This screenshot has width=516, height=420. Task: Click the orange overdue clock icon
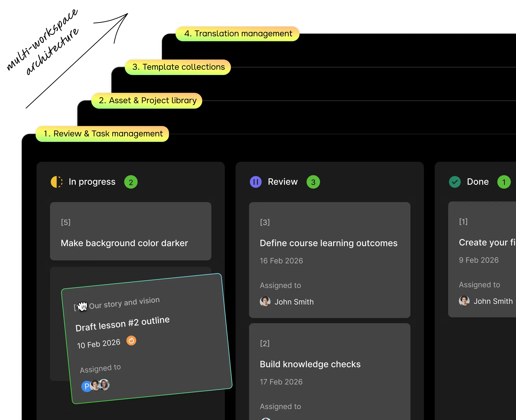(x=131, y=341)
